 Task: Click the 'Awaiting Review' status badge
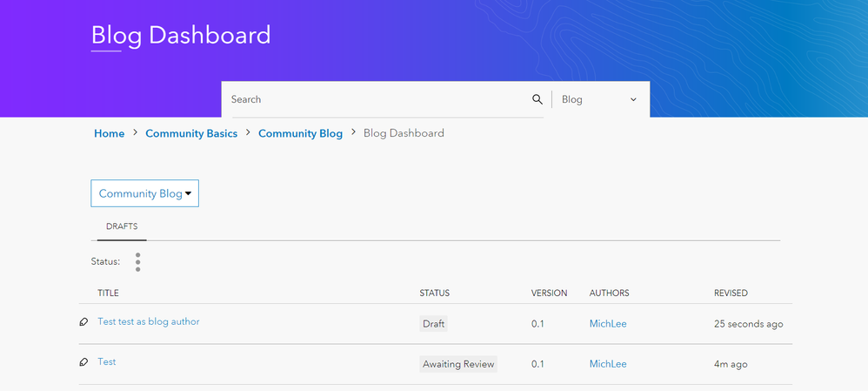pos(458,364)
